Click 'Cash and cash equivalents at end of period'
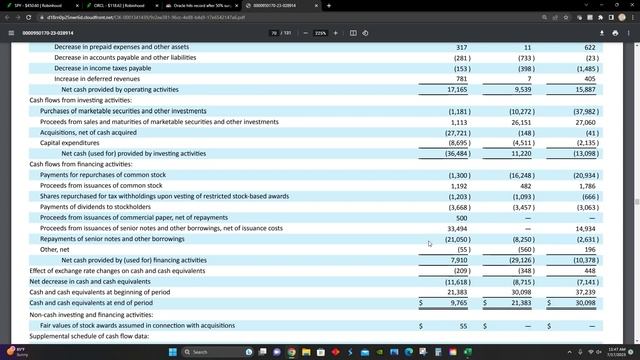640x360 pixels. 91,303
